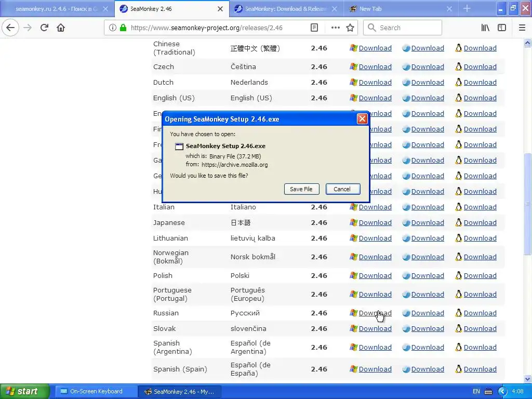Image resolution: width=532 pixels, height=399 pixels.
Task: Click the Windows icon for Spanish (Spain)
Action: pyautogui.click(x=353, y=369)
